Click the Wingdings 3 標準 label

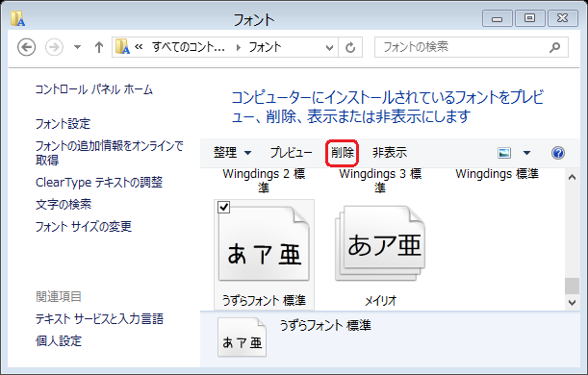tap(380, 180)
